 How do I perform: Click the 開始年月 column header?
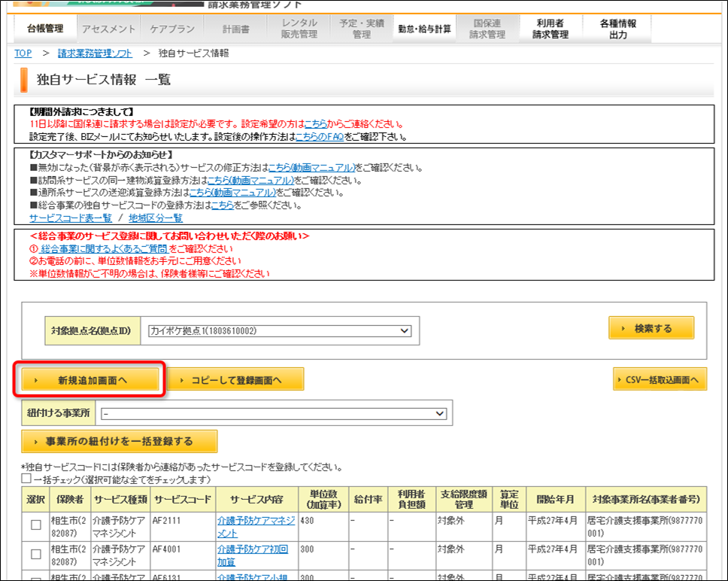pyautogui.click(x=555, y=499)
